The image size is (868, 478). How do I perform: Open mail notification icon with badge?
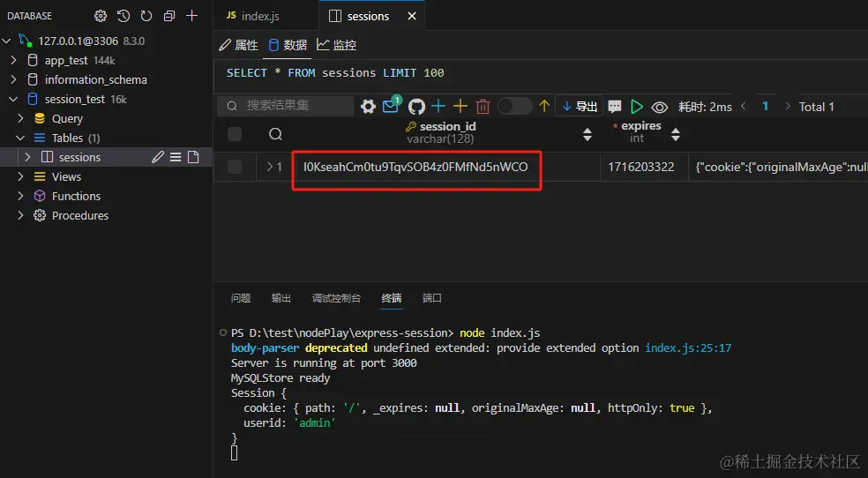tap(392, 105)
